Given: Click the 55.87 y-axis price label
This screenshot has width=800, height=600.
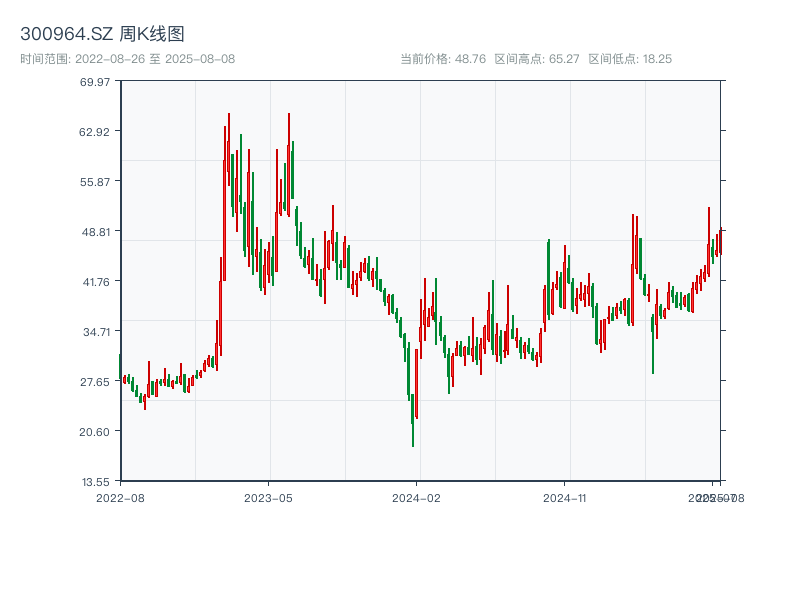Looking at the screenshot, I should (95, 182).
